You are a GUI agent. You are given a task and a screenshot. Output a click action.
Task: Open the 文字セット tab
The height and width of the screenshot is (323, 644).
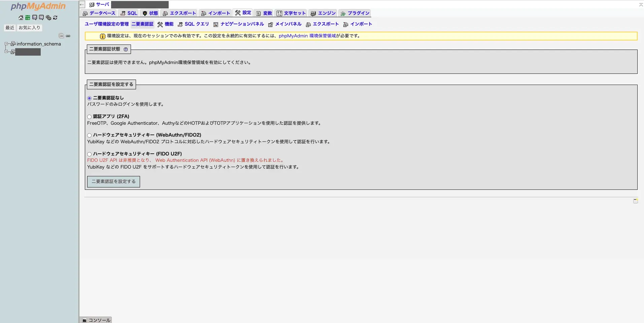pyautogui.click(x=291, y=13)
